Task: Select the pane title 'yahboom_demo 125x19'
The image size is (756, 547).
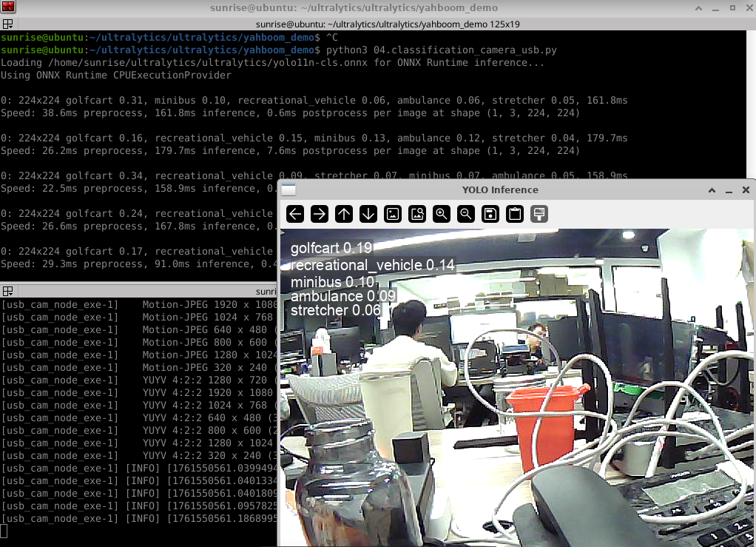Action: tap(388, 24)
